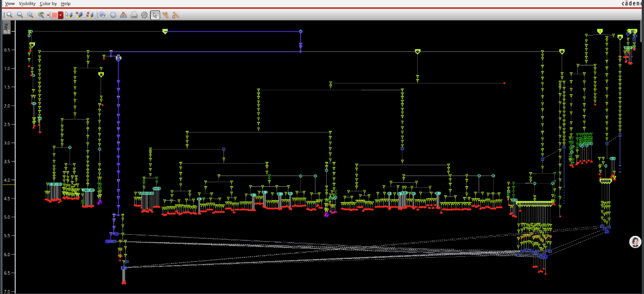
Task: Click blue circle node ending the top blue line
Action: coord(301,31)
